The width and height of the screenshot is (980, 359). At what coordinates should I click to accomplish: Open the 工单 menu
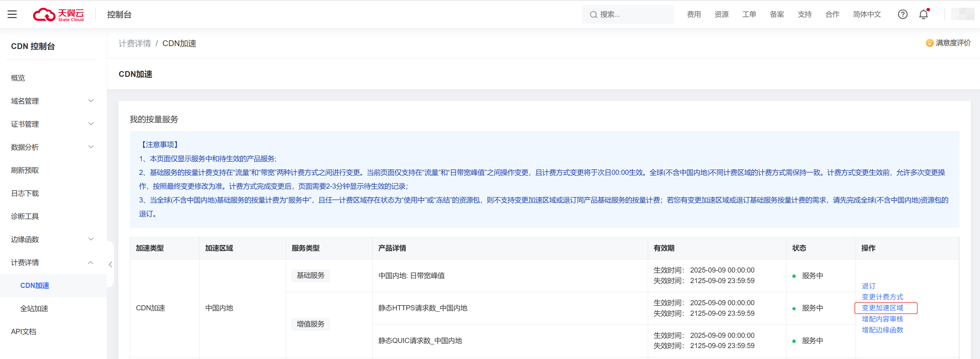pos(749,14)
